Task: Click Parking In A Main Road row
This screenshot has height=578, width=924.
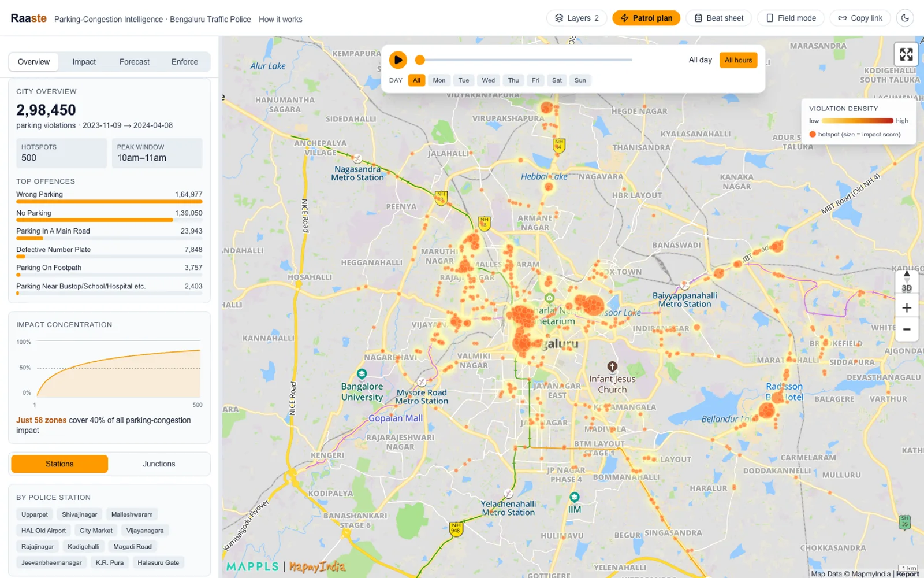Action: coord(109,234)
